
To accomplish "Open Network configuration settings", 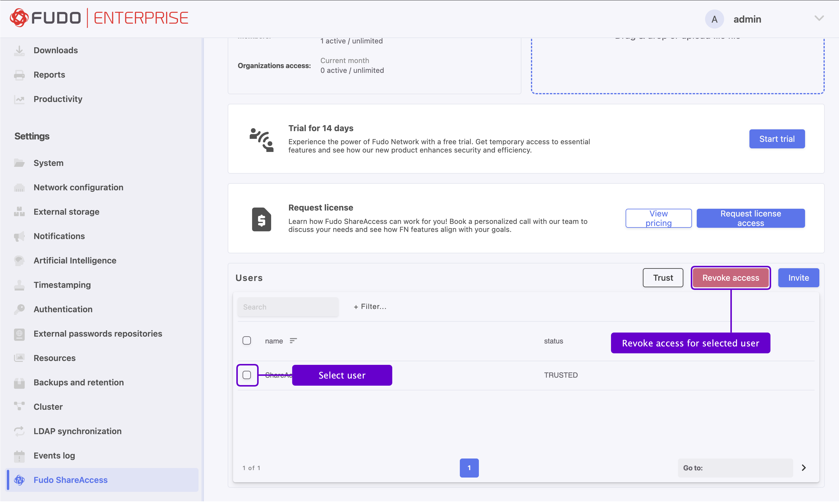I will point(79,187).
